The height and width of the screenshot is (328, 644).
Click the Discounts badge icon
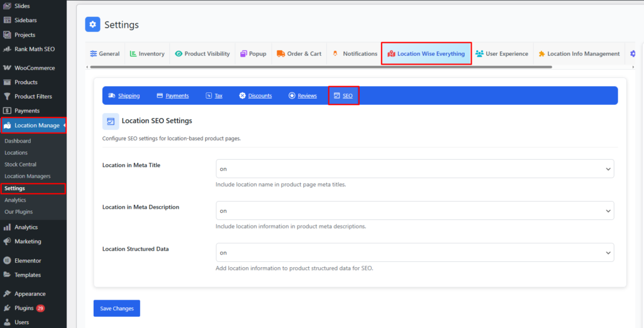pos(242,96)
